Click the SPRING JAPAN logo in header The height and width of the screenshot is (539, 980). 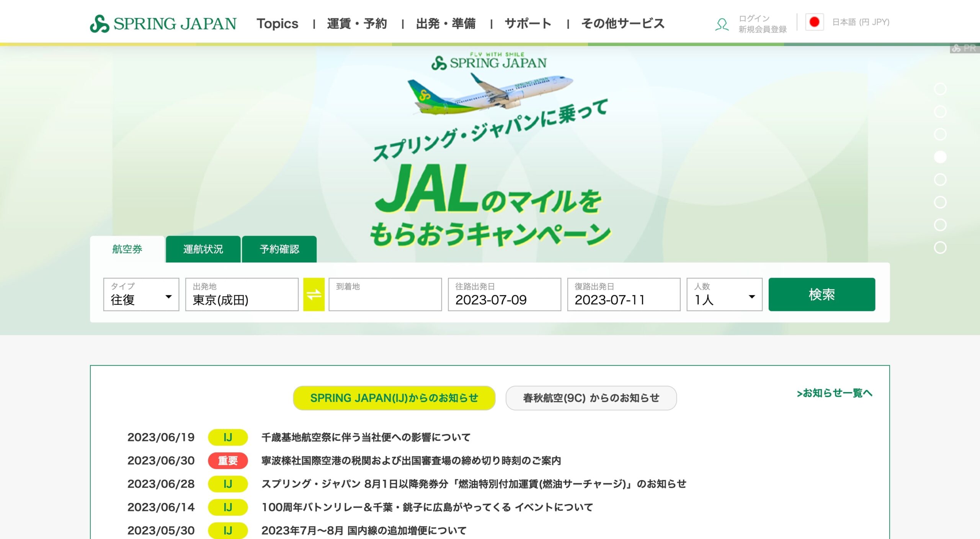tap(163, 24)
